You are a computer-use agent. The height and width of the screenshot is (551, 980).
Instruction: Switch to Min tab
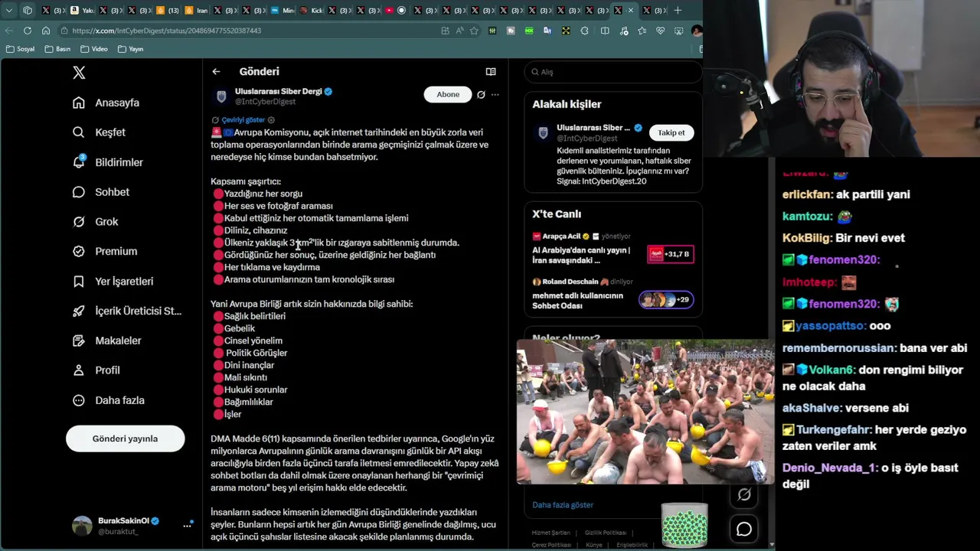click(282, 11)
